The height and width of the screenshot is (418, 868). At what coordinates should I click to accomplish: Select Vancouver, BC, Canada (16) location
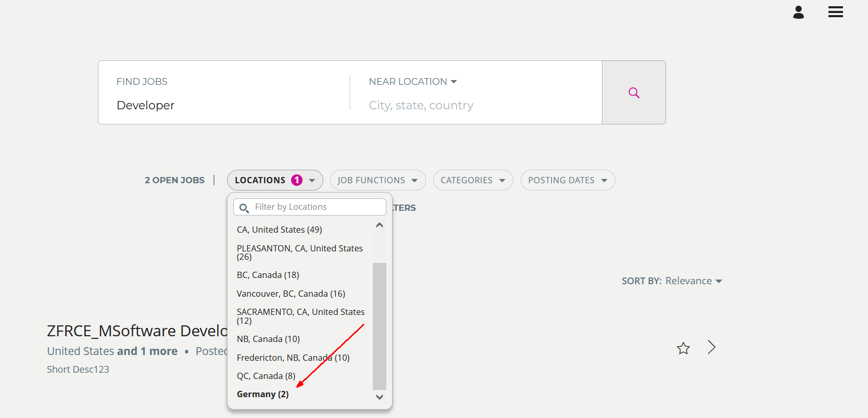[x=291, y=294]
